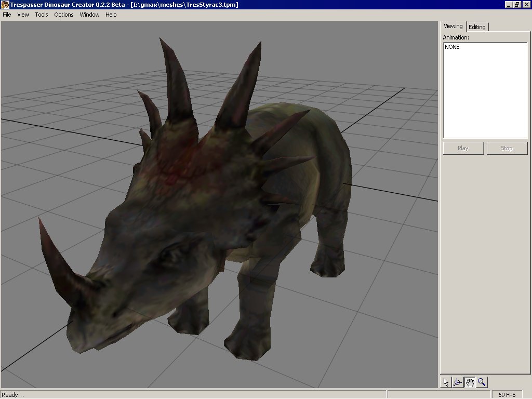Click the 69 FPS status readout
532x399 pixels.
(x=507, y=395)
